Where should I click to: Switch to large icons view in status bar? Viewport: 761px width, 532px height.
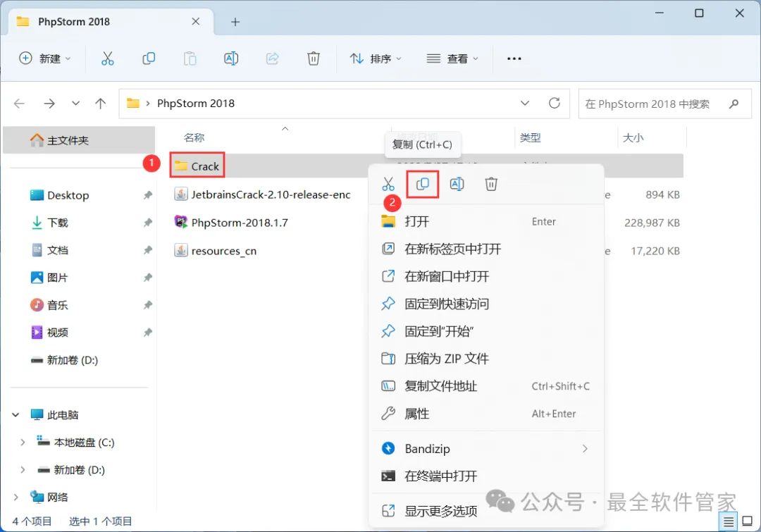(748, 522)
